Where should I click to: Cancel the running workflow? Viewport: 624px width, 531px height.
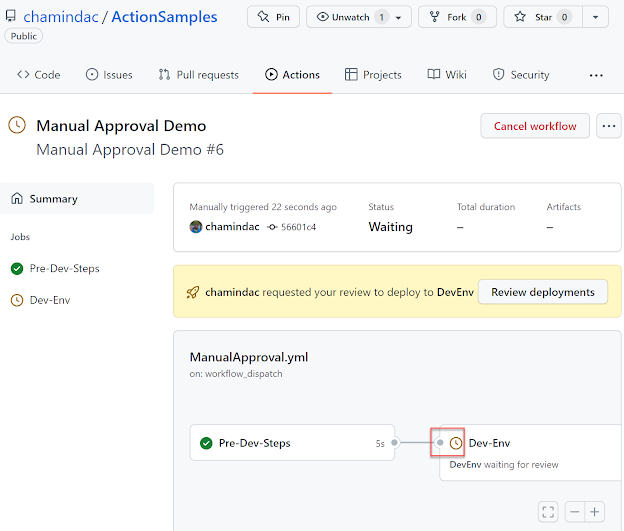click(x=535, y=126)
